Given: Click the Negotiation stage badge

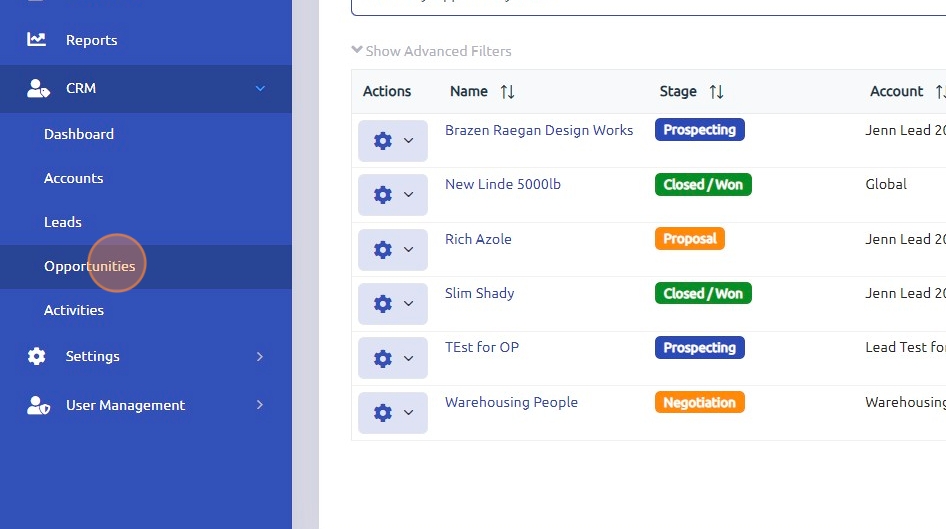Looking at the screenshot, I should (x=699, y=402).
